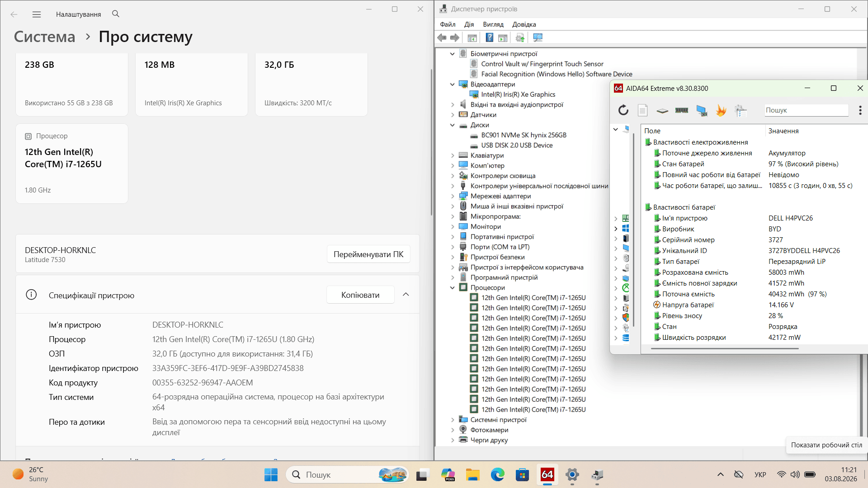Select the Ємність повної зарядки row
The width and height of the screenshot is (868, 488).
tap(754, 283)
